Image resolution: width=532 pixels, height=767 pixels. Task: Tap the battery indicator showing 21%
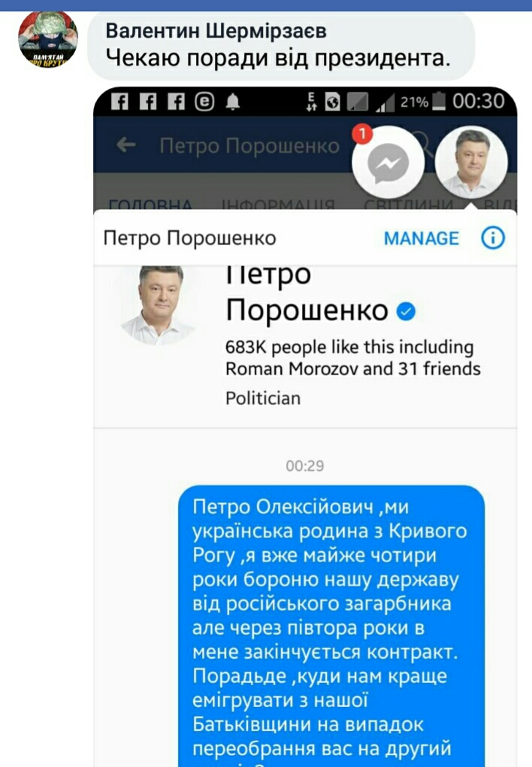coord(422,102)
